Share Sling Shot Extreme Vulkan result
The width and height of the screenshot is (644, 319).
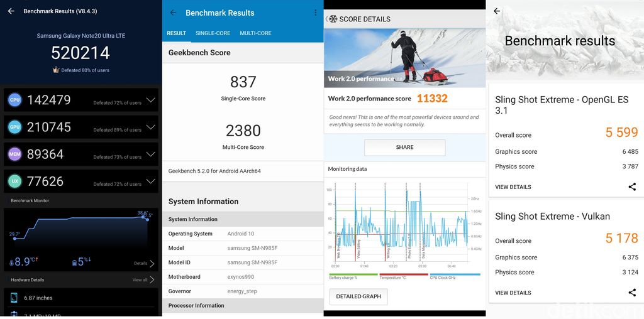click(x=632, y=293)
